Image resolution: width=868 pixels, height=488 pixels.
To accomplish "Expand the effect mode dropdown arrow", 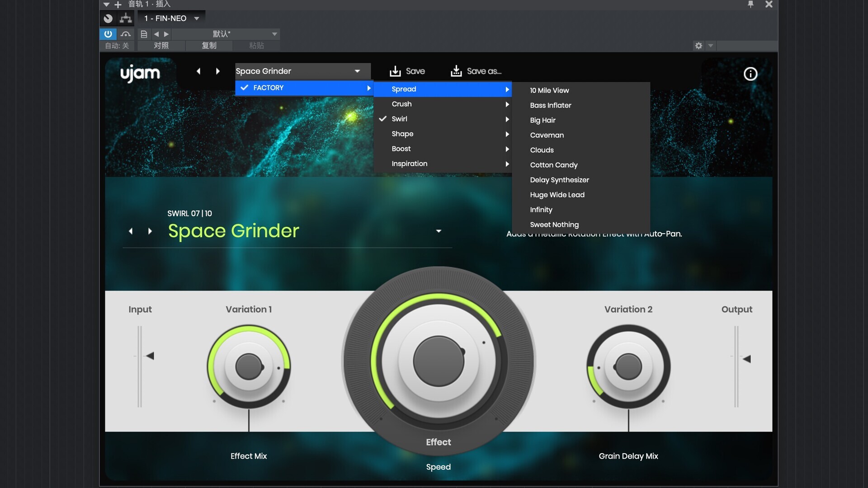I will point(439,231).
